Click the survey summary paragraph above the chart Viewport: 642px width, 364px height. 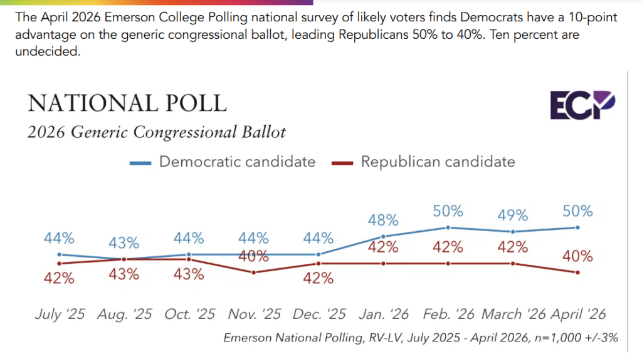tap(301, 34)
